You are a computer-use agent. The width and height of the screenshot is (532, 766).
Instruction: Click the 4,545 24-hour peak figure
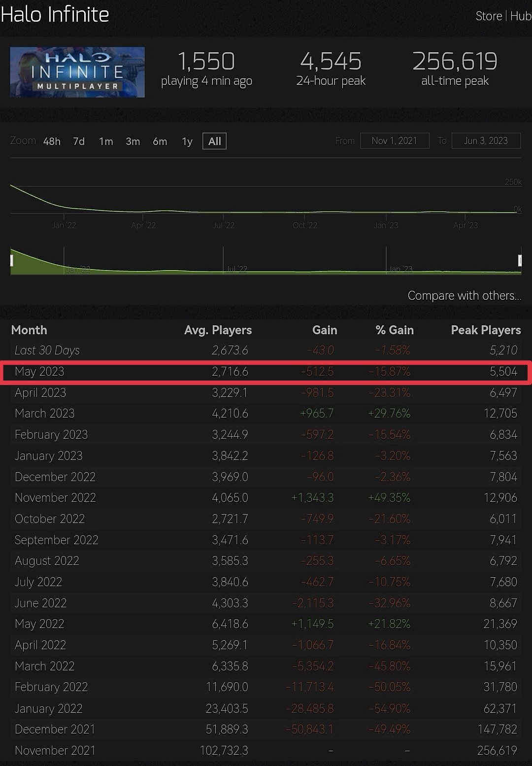pos(331,62)
